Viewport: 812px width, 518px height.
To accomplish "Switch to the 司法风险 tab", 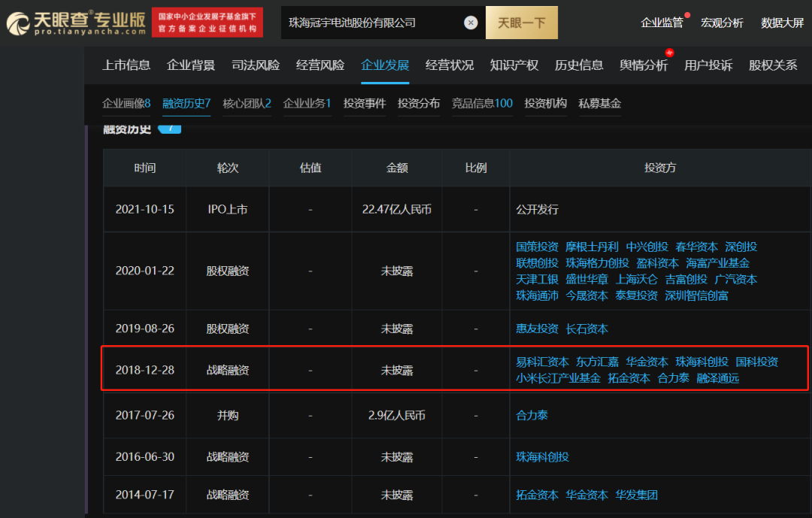I will coord(256,65).
